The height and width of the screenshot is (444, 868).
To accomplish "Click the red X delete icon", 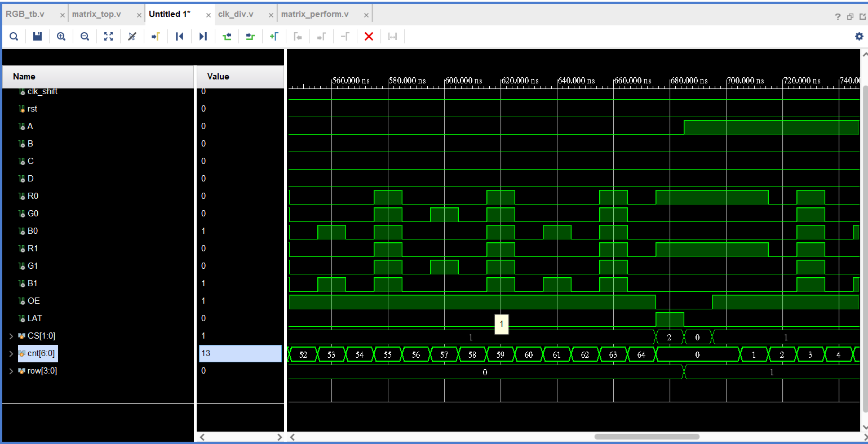I will click(x=369, y=37).
